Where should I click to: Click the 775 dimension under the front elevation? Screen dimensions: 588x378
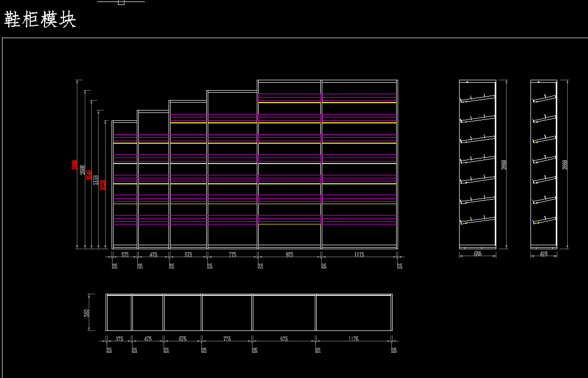233,255
